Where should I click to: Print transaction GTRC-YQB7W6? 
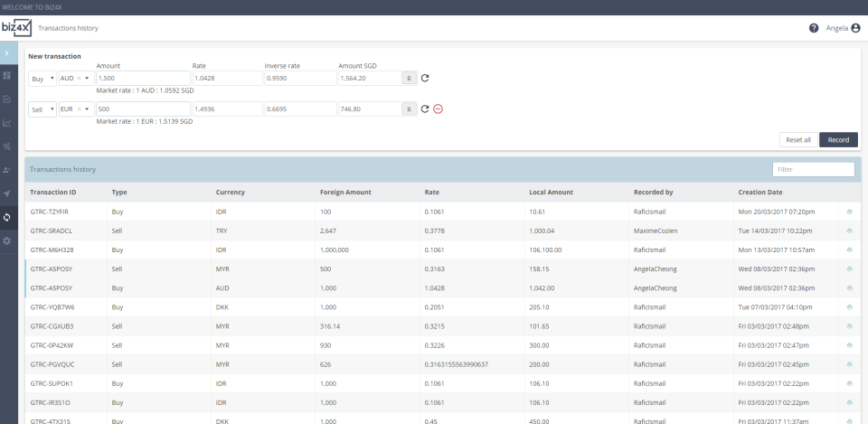click(850, 307)
